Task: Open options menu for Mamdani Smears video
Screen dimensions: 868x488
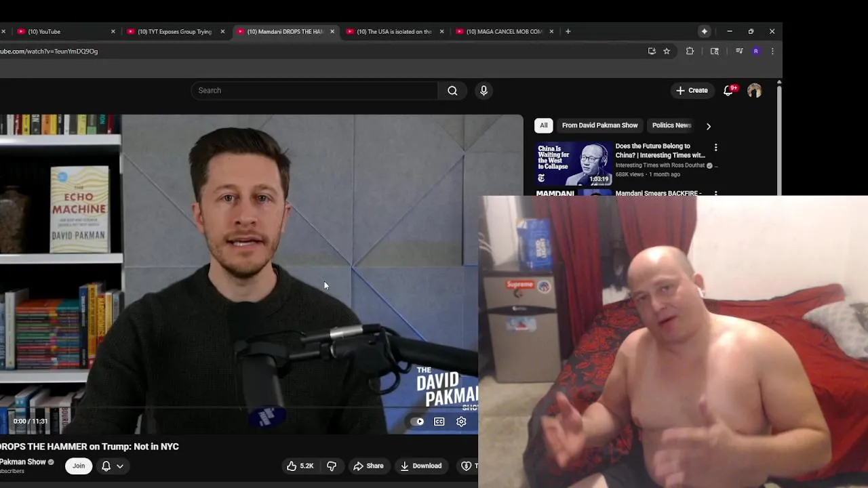Action: pyautogui.click(x=715, y=194)
